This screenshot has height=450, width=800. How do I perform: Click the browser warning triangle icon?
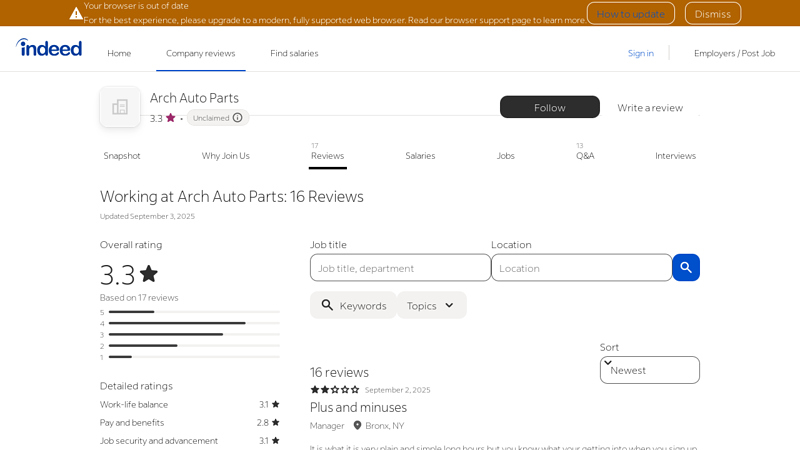pyautogui.click(x=76, y=14)
